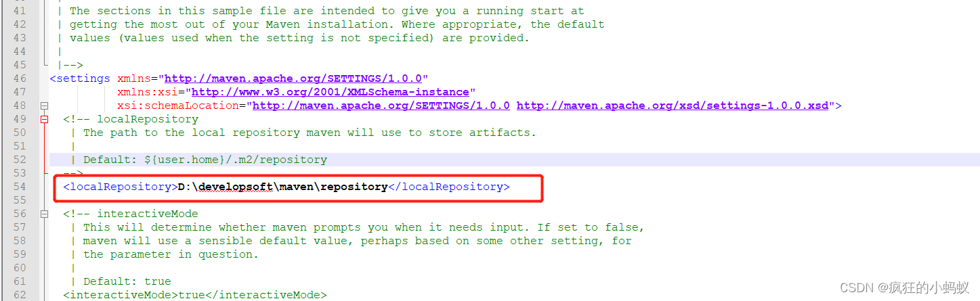This screenshot has width=980, height=301.
Task: Open the w3.org XMLSchema-instance link
Action: pyautogui.click(x=331, y=92)
